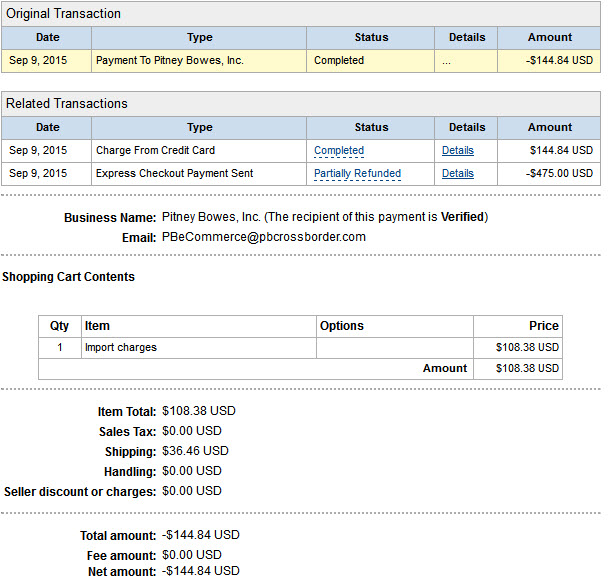Click the Partially Refunded status link
This screenshot has height=587, width=612.
tap(358, 173)
